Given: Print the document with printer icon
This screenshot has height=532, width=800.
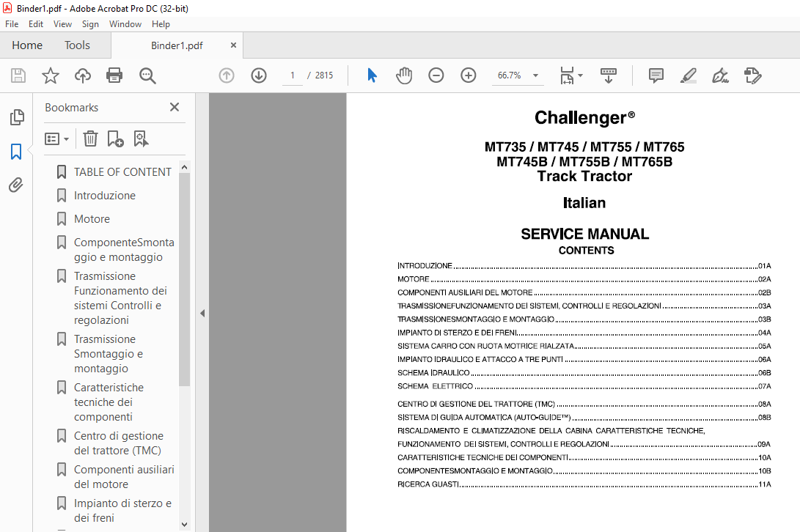Looking at the screenshot, I should tap(114, 75).
